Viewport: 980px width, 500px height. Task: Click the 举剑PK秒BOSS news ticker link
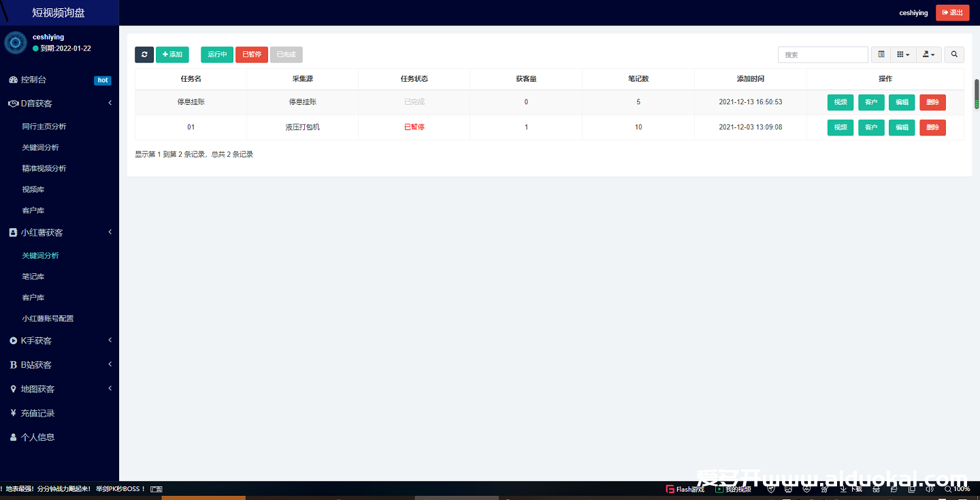click(x=120, y=489)
